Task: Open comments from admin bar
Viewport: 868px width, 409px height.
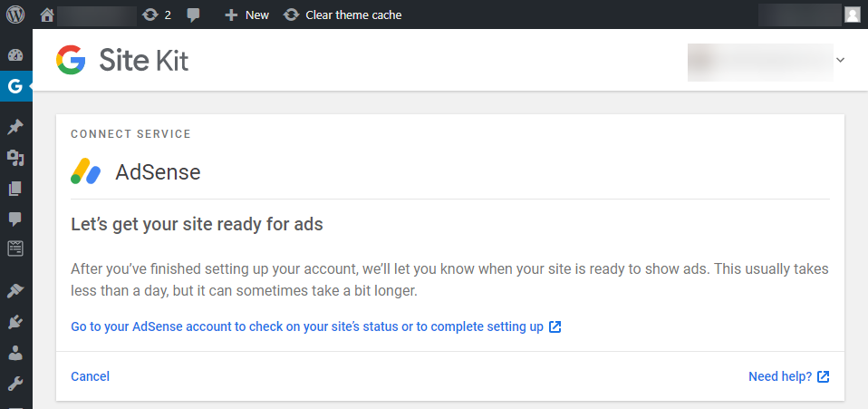Action: [193, 15]
